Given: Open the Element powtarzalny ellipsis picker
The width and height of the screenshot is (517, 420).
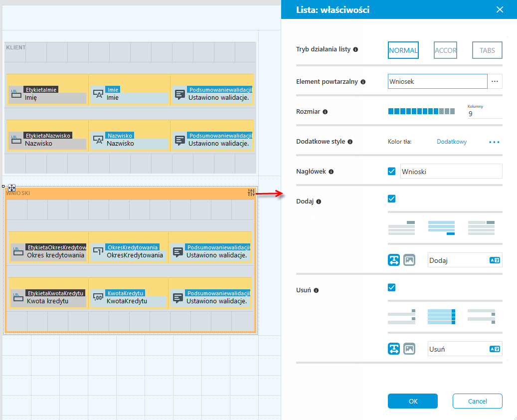Looking at the screenshot, I should coord(495,81).
